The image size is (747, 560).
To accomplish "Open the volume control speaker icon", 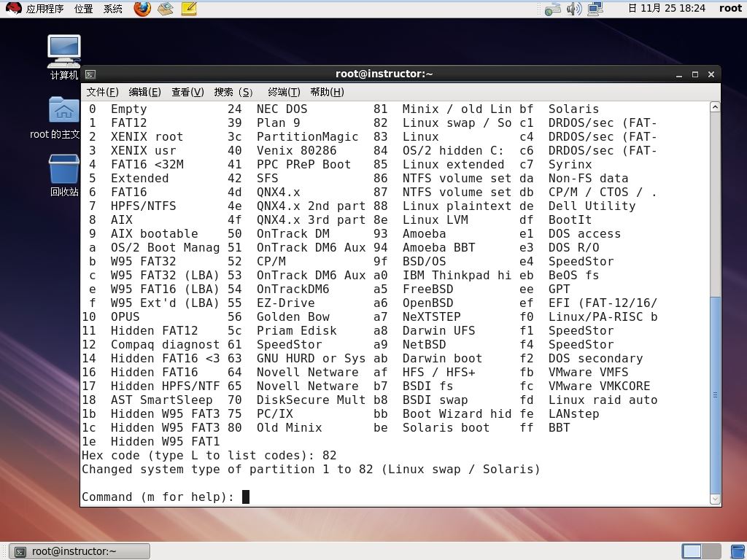I will pos(574,9).
